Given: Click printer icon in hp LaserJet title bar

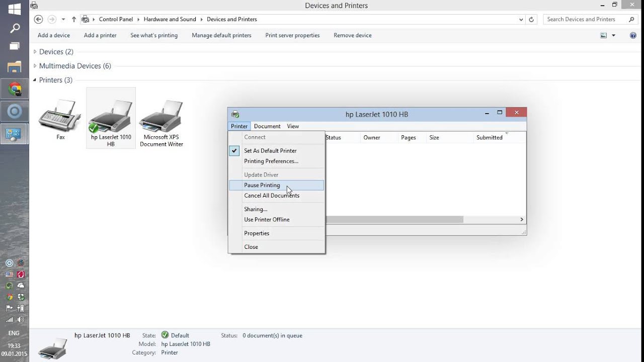Looking at the screenshot, I should click(235, 114).
